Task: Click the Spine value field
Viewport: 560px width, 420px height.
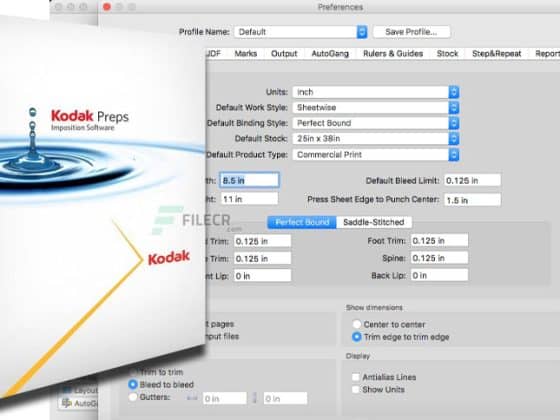Action: click(439, 258)
